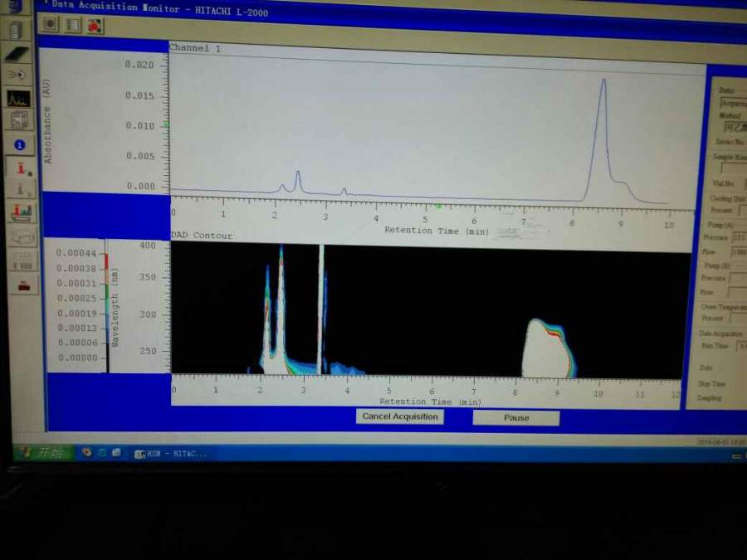Click the gray 3D box sidebar icon
Image resolution: width=747 pixels, height=560 pixels.
click(22, 236)
